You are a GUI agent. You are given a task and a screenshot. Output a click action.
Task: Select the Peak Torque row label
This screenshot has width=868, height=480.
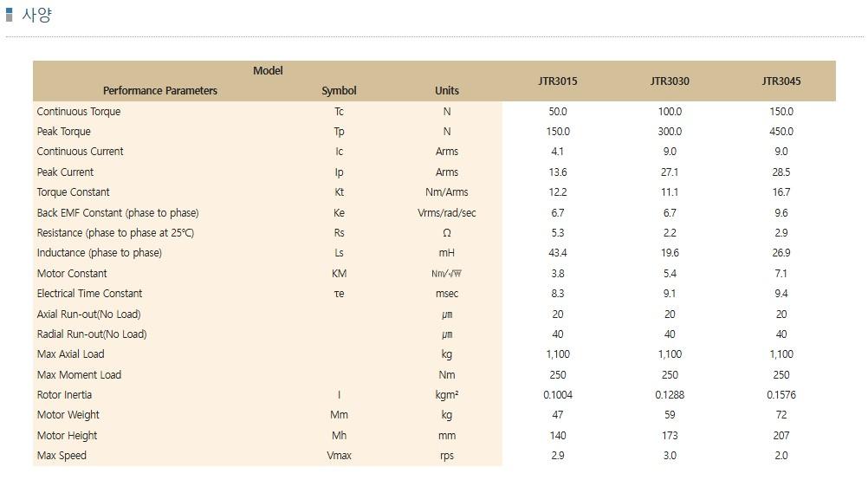pyautogui.click(x=63, y=132)
